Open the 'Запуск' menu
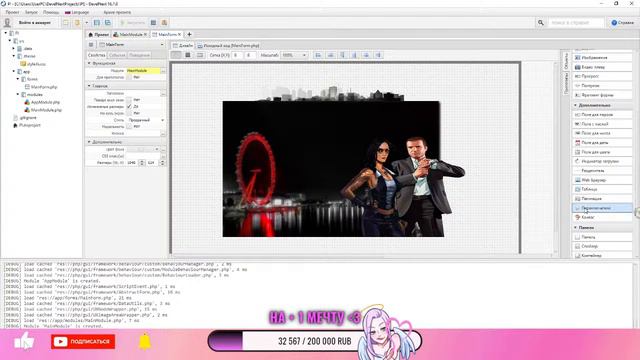Image resolution: width=640 pixels, height=360 pixels. (x=31, y=12)
